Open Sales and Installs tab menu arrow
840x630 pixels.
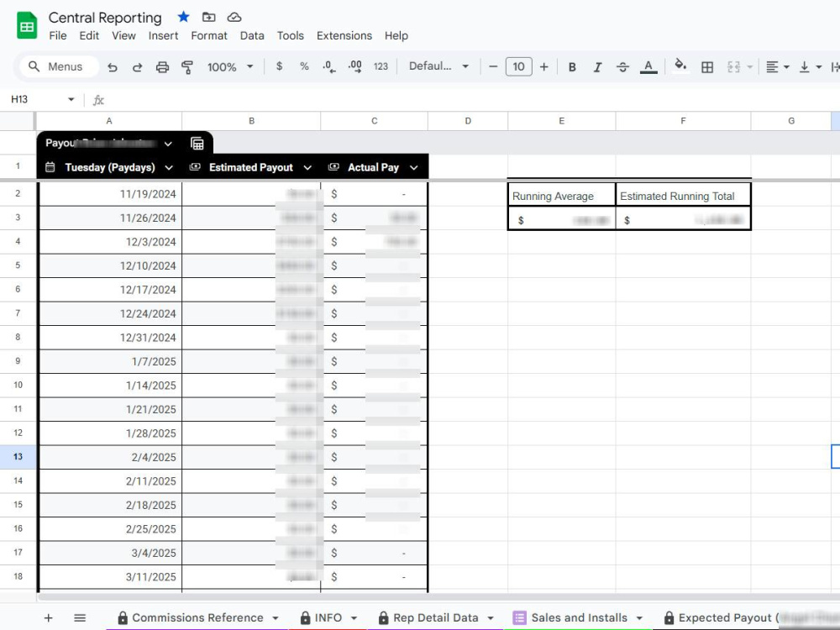click(x=639, y=618)
